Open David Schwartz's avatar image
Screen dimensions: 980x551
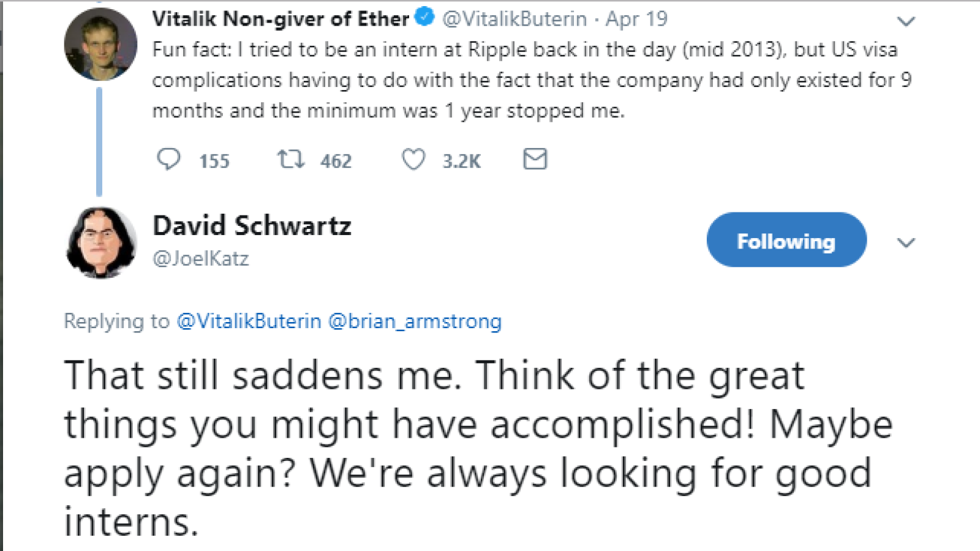100,242
